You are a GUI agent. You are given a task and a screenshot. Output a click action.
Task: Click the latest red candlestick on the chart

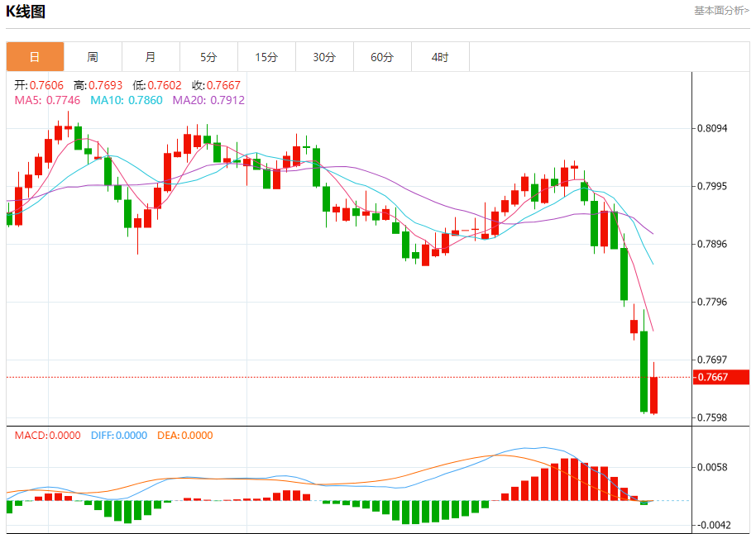[653, 395]
